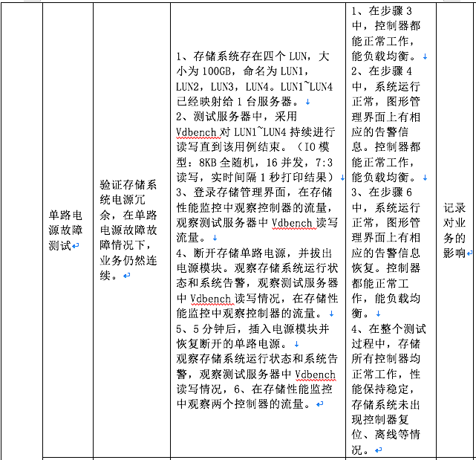
Task: Click the text '恢复。控制器' in results column
Action: 386,268
